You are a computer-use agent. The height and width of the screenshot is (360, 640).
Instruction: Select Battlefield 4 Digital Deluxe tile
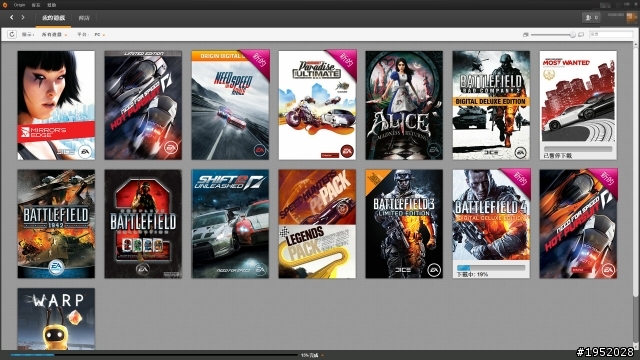click(491, 224)
